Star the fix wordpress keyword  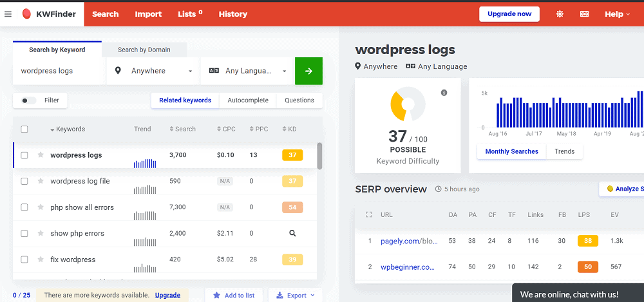(x=41, y=260)
